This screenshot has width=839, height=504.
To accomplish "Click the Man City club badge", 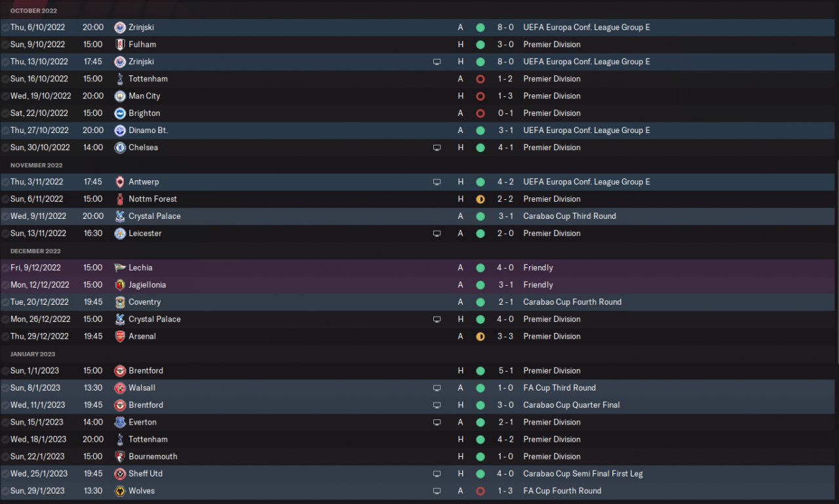I will coord(120,96).
